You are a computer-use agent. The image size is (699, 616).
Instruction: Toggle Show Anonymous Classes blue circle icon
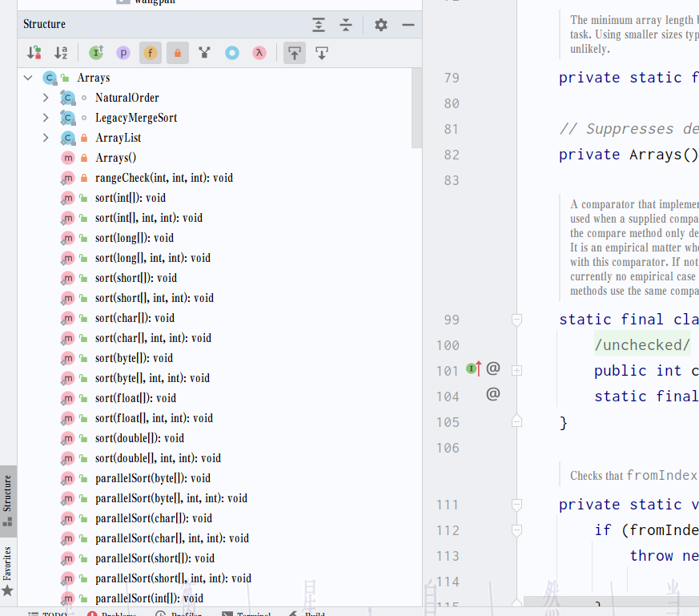tap(232, 53)
